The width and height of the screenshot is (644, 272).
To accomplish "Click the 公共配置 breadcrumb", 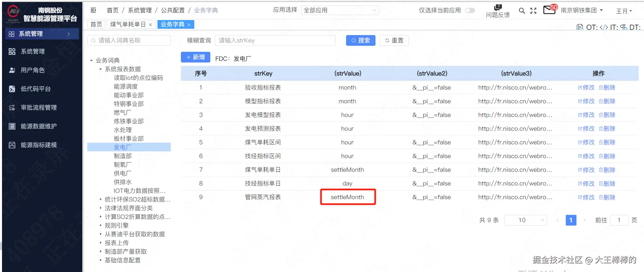I will click(x=173, y=10).
